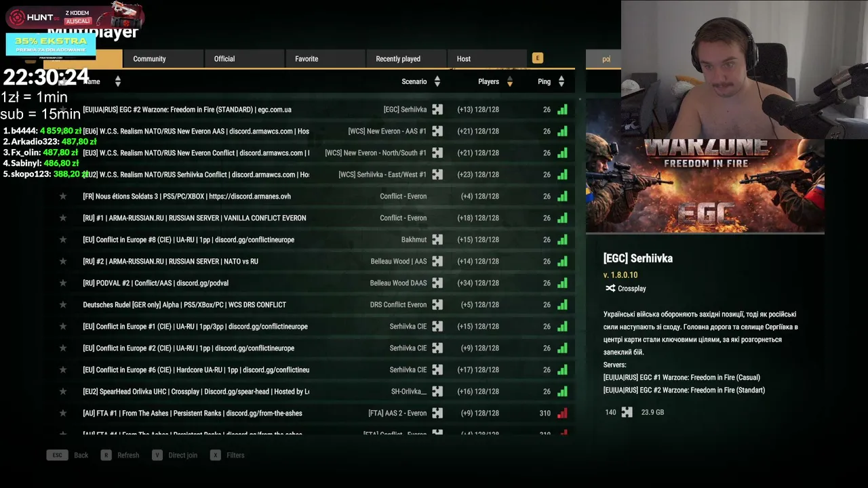868x488 pixels.
Task: Click the version text v. 1.8.0.10
Action: (x=620, y=275)
